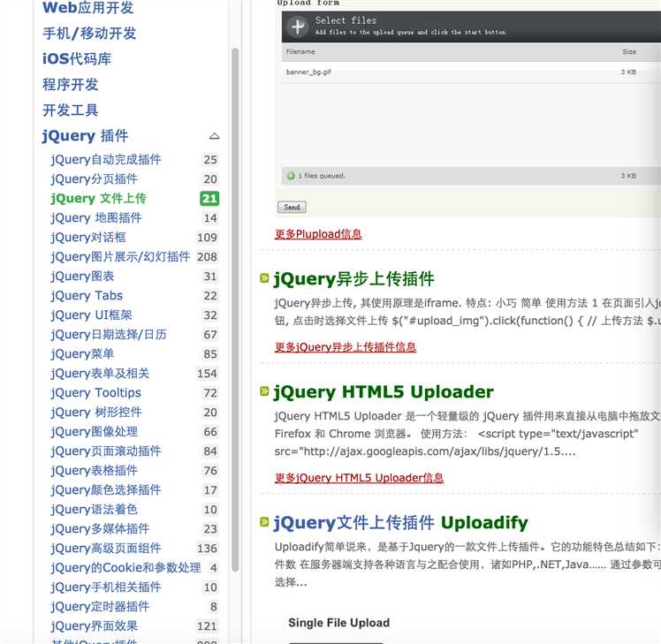Select jQuery多媒体插件 in sidebar

coord(100,528)
